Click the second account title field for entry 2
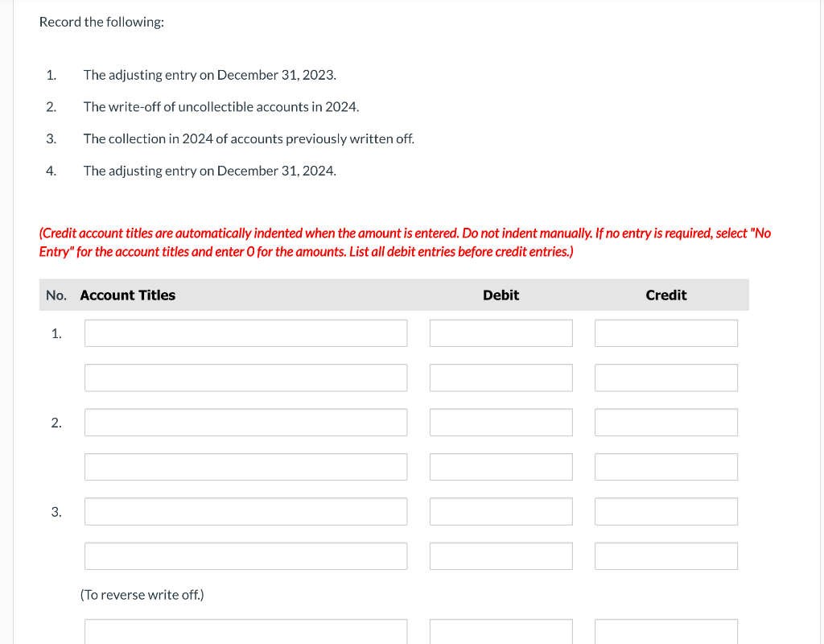Screen dimensions: 824x644 (x=245, y=466)
